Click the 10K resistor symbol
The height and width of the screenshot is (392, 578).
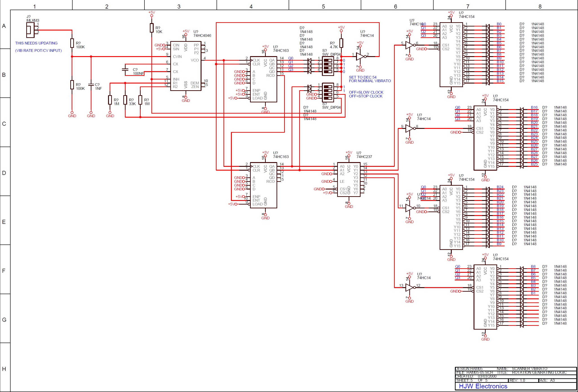point(151,28)
